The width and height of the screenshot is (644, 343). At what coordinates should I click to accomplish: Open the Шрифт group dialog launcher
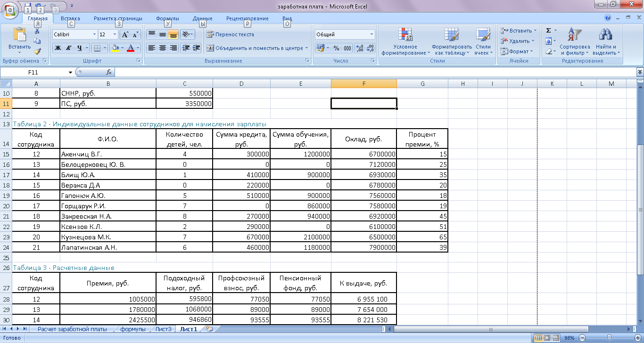click(x=139, y=61)
